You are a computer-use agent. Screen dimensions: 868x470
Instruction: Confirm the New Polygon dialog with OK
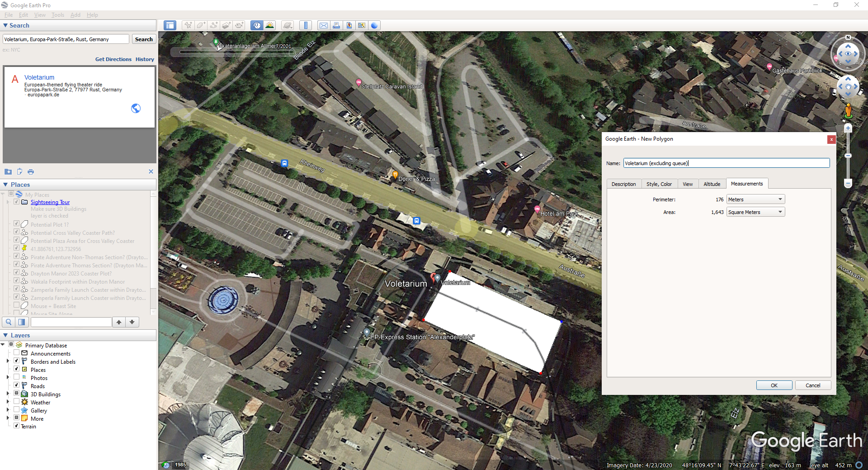(774, 385)
